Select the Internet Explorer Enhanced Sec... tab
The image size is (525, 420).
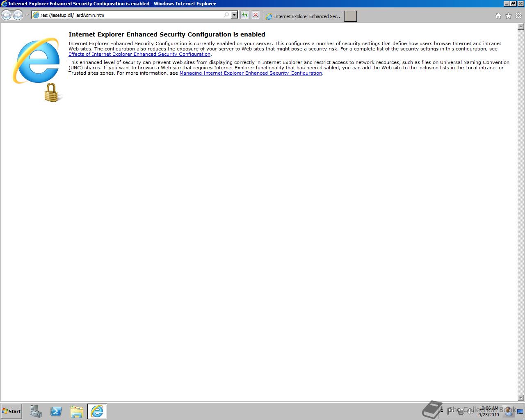coord(304,16)
